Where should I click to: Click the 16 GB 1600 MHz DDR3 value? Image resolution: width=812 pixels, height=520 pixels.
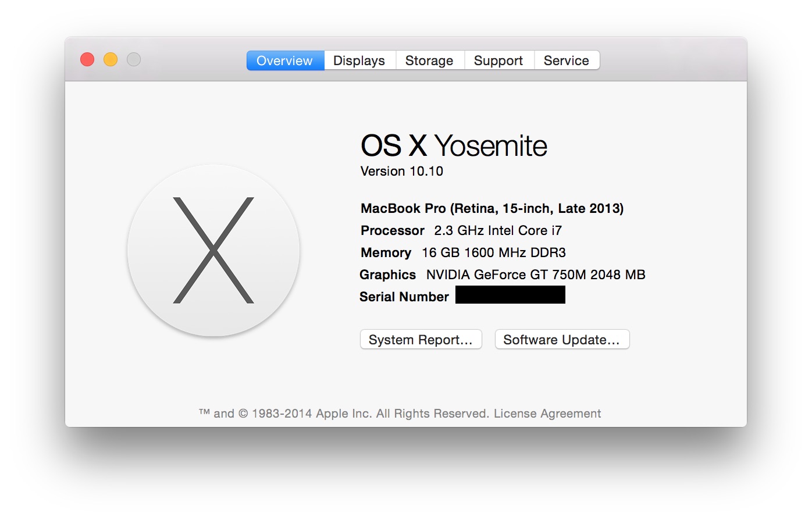(x=494, y=252)
